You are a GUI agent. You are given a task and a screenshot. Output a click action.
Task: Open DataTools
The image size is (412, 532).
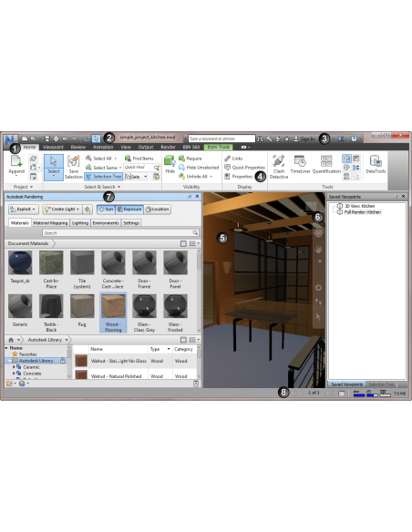click(376, 165)
